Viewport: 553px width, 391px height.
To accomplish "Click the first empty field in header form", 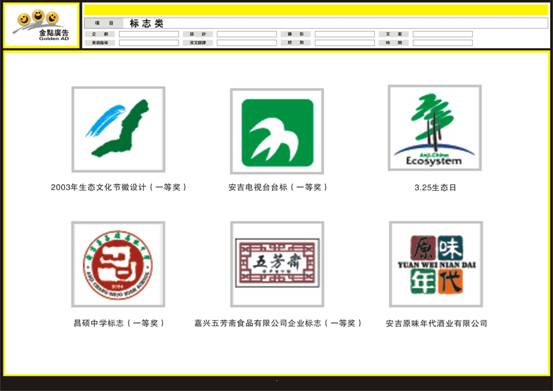I will [149, 34].
